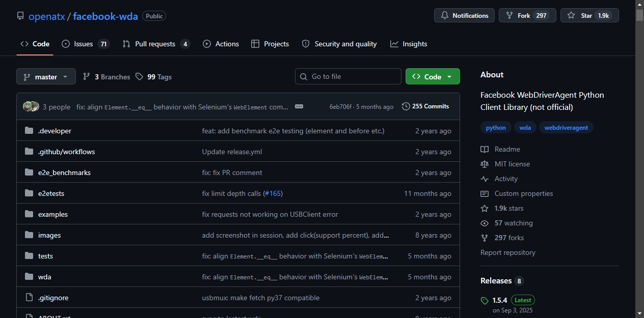View the 3 Branches link
The width and height of the screenshot is (644, 318).
[x=106, y=77]
